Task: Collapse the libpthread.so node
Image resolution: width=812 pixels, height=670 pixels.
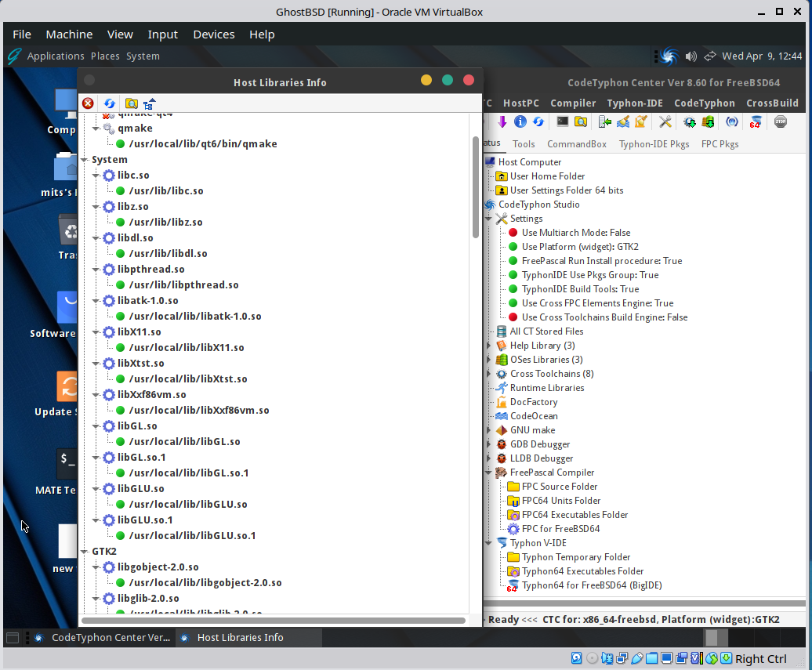Action: point(96,270)
